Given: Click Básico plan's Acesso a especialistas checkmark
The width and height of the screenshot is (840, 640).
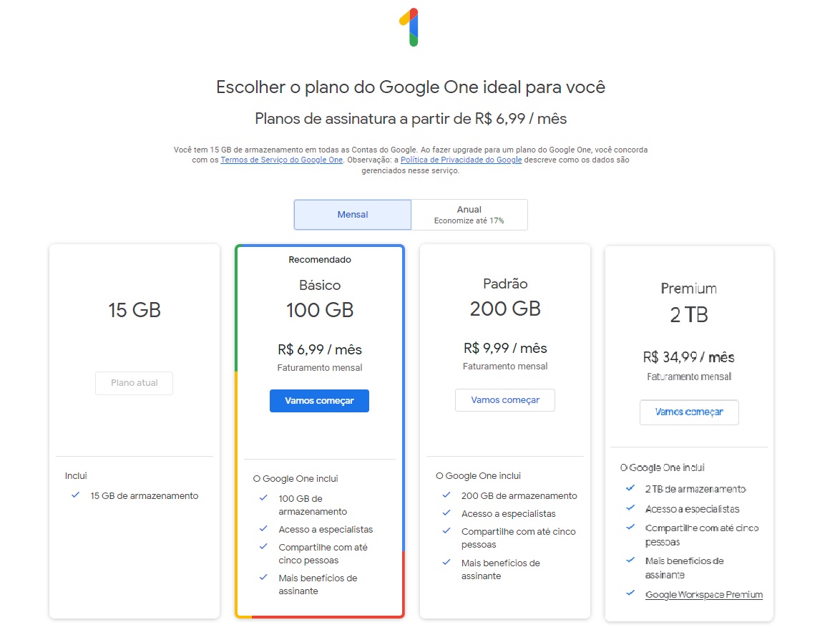Looking at the screenshot, I should (263, 528).
